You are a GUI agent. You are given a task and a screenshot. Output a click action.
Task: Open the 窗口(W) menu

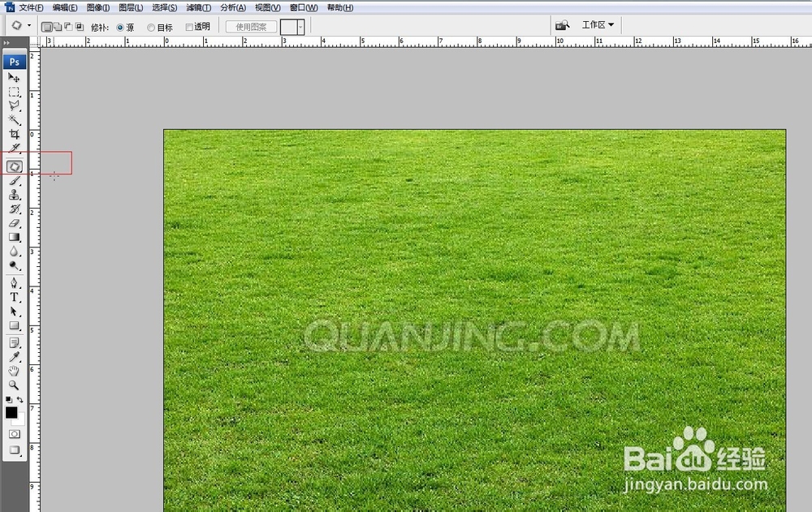pos(304,8)
